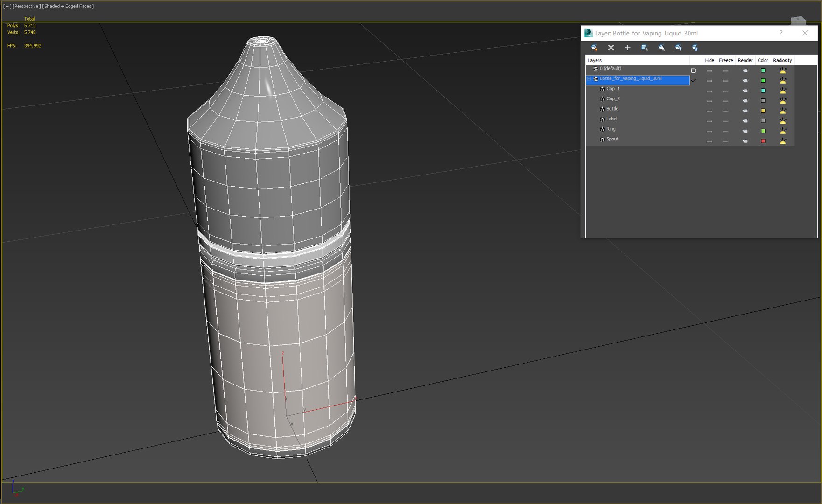Toggle Radiosity for Label object
Viewport: 822px width, 504px height.
783,121
